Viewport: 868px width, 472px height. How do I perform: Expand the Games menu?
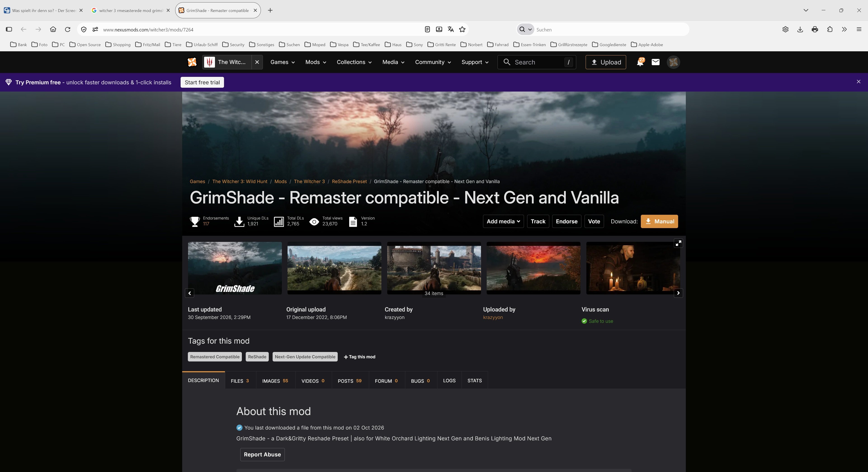tap(282, 62)
